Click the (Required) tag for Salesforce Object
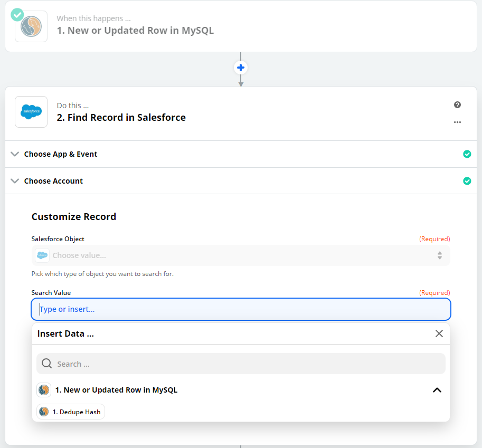The image size is (482, 448). tap(434, 239)
